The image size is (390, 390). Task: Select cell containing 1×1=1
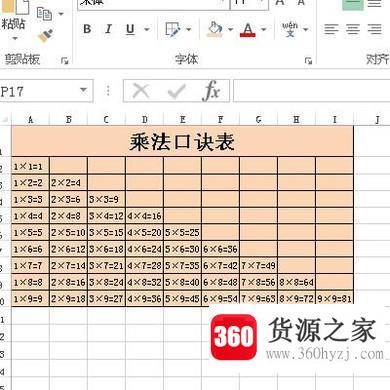click(x=31, y=166)
